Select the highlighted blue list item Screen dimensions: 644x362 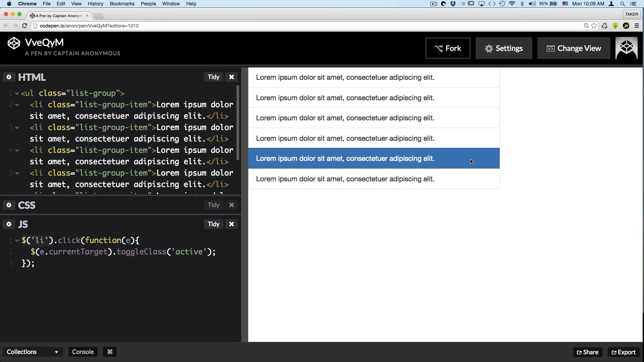[x=374, y=159]
